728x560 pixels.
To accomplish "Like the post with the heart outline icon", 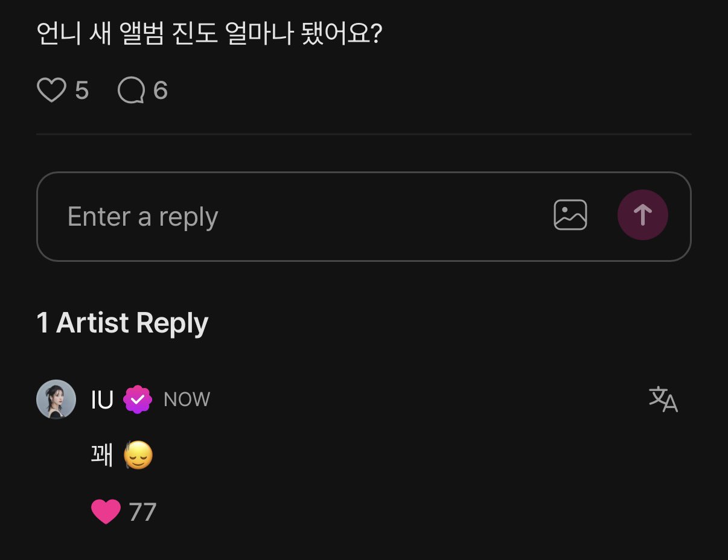I will [x=51, y=91].
